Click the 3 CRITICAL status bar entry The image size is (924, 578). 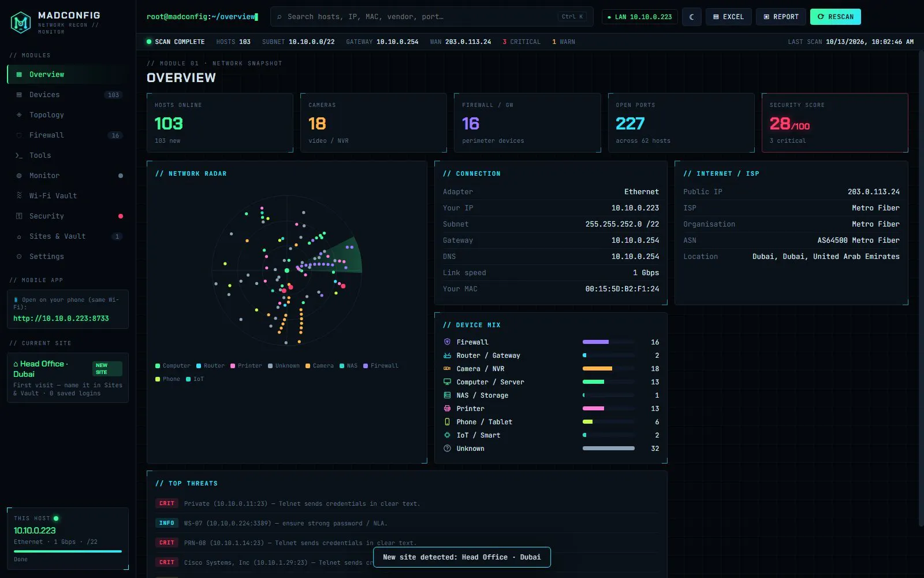[521, 42]
